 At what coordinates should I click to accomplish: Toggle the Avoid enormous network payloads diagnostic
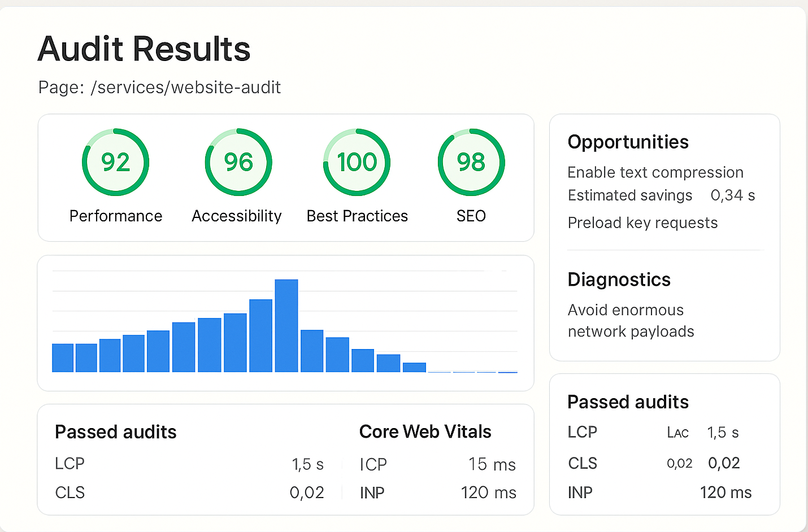631,320
